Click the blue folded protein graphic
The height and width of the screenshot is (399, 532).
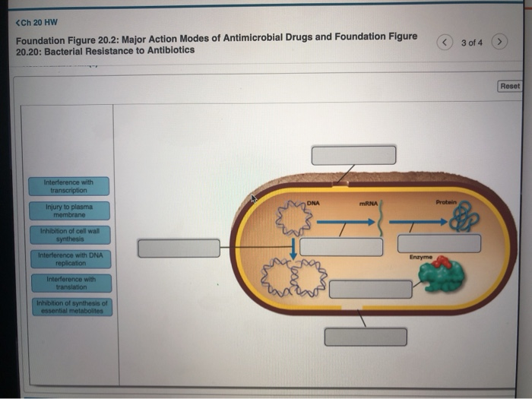click(x=464, y=217)
